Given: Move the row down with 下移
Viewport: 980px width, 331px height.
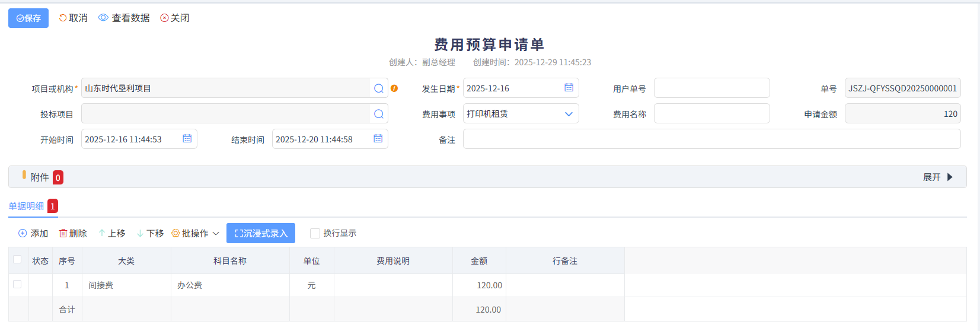Looking at the screenshot, I should [x=150, y=233].
